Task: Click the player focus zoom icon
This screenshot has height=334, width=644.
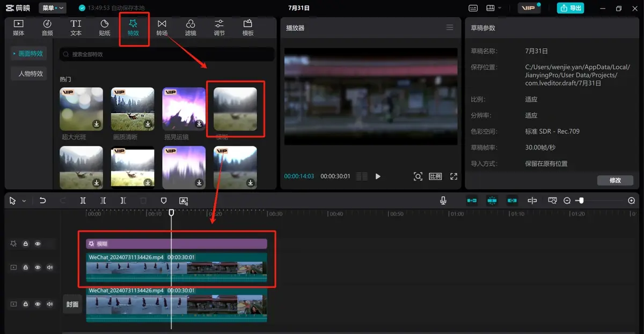Action: click(x=418, y=176)
